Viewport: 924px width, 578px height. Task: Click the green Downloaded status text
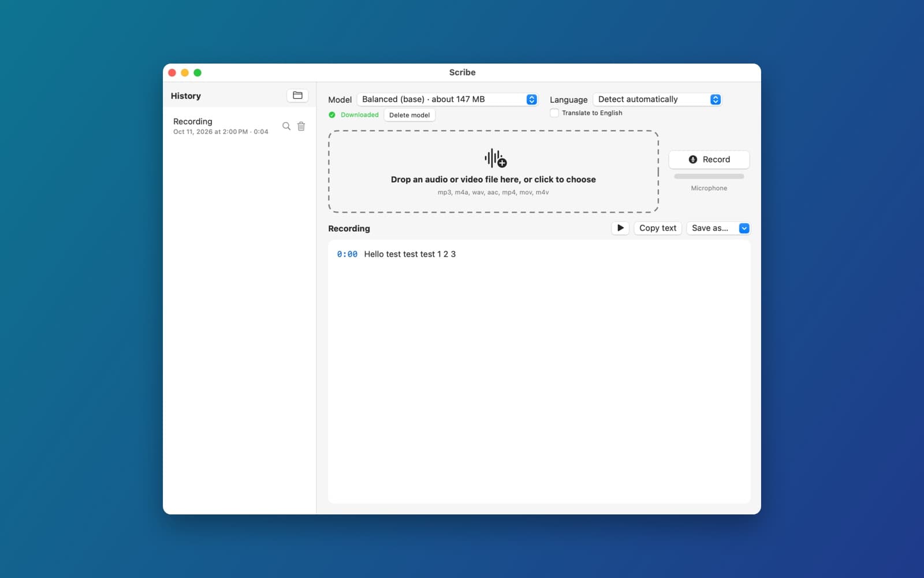[360, 115]
